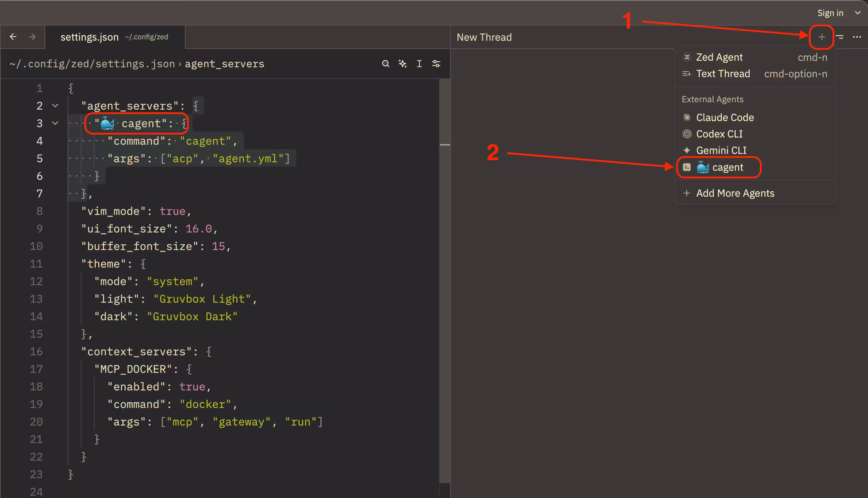The image size is (868, 498).
Task: Click the forward navigation arrow
Action: (32, 37)
